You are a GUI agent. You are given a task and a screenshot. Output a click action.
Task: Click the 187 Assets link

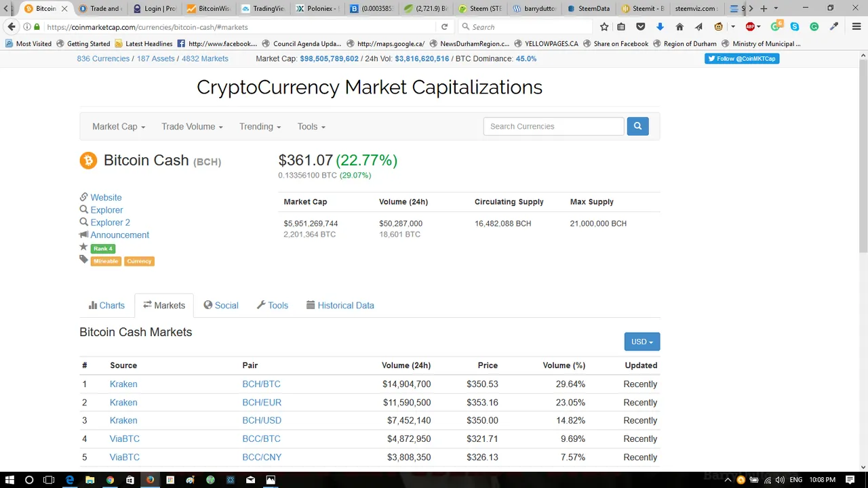[156, 58]
